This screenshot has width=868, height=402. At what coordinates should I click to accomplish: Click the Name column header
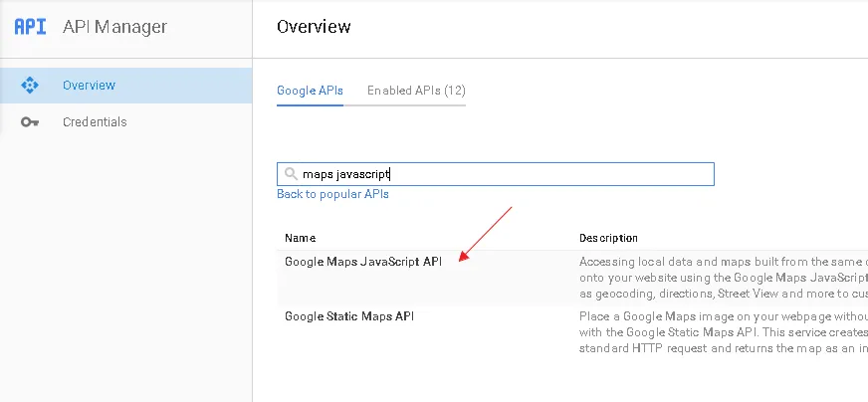click(x=301, y=238)
